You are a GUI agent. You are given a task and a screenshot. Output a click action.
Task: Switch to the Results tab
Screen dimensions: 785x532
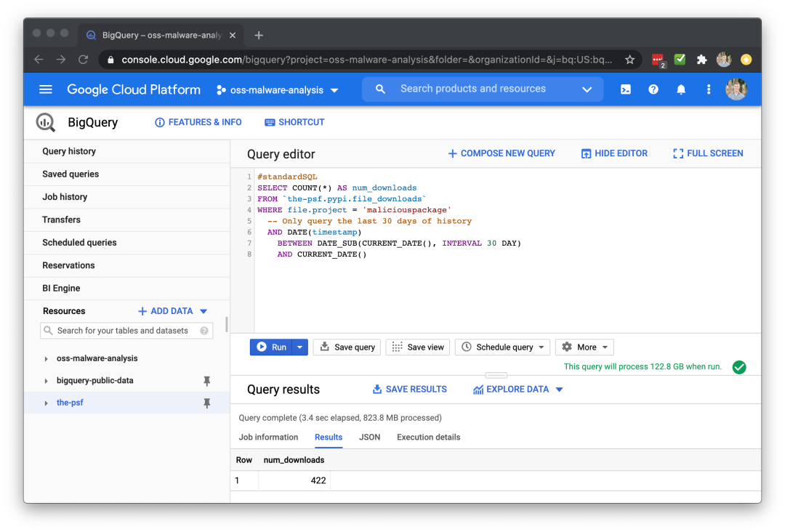[329, 437]
